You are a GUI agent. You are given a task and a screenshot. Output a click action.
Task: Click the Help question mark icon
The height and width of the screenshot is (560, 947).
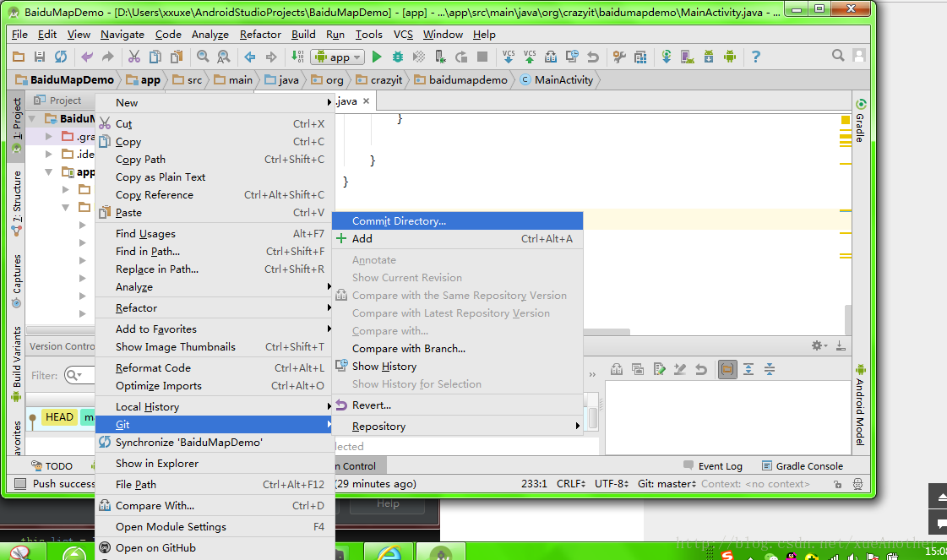coord(755,57)
